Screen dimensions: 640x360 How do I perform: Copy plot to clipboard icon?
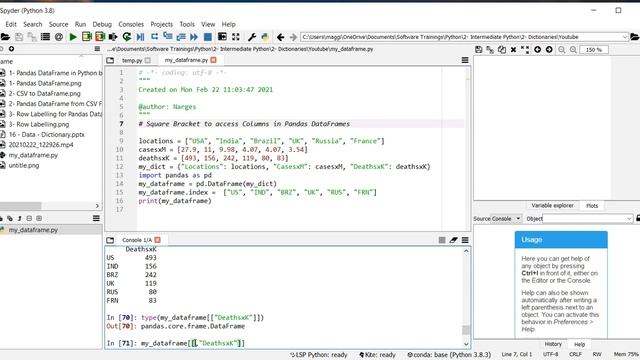pyautogui.click(x=502, y=49)
